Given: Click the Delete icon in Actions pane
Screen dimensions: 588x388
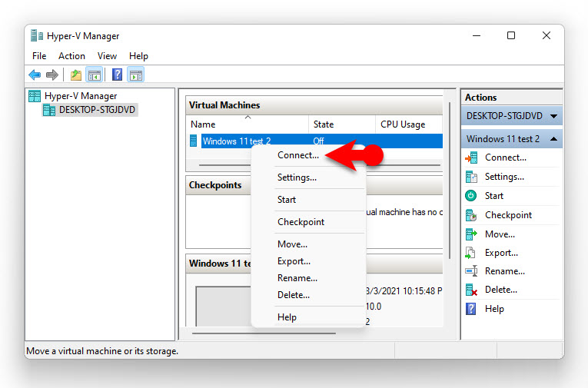Looking at the screenshot, I should [471, 290].
